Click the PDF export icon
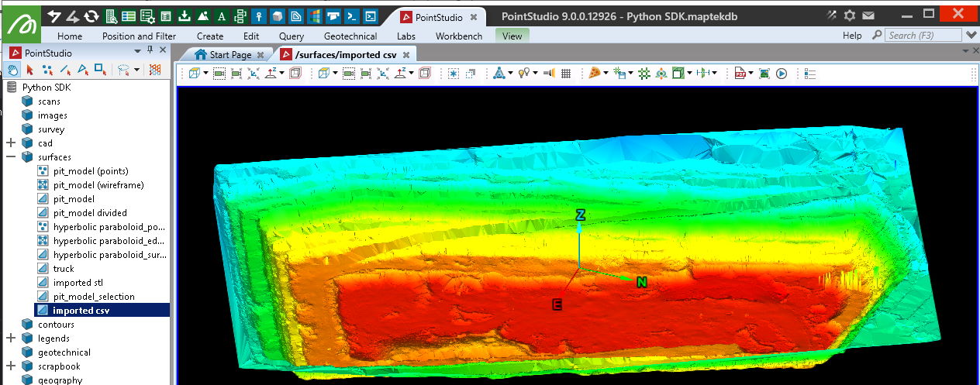Screen dimensions: 980x385 pos(740,74)
